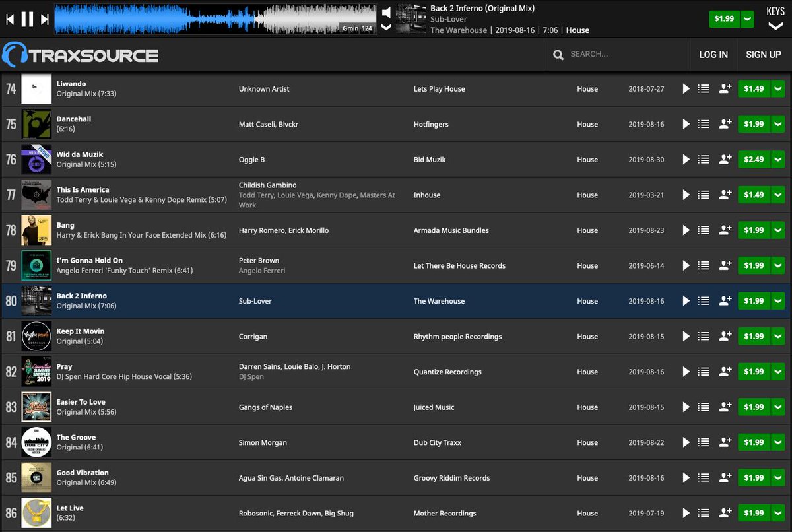Open Dub City Traxx artwork thumbnail
Image resolution: width=792 pixels, height=532 pixels.
(x=36, y=442)
